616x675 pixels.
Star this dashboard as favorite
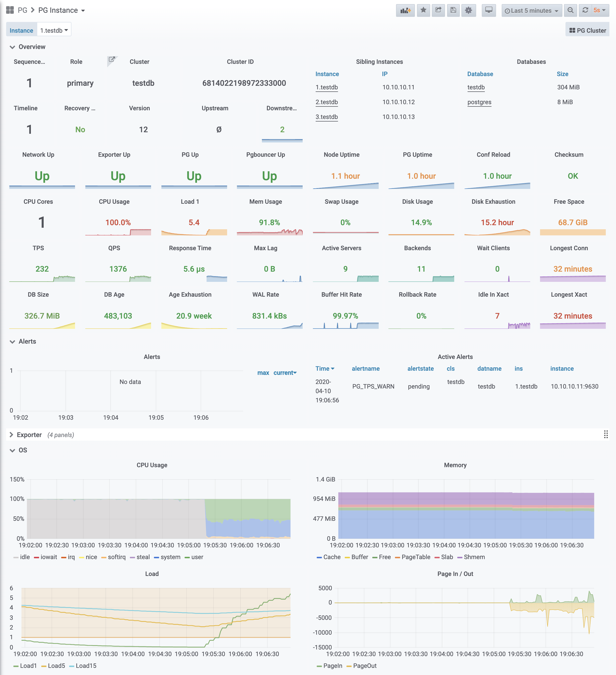[x=423, y=10]
